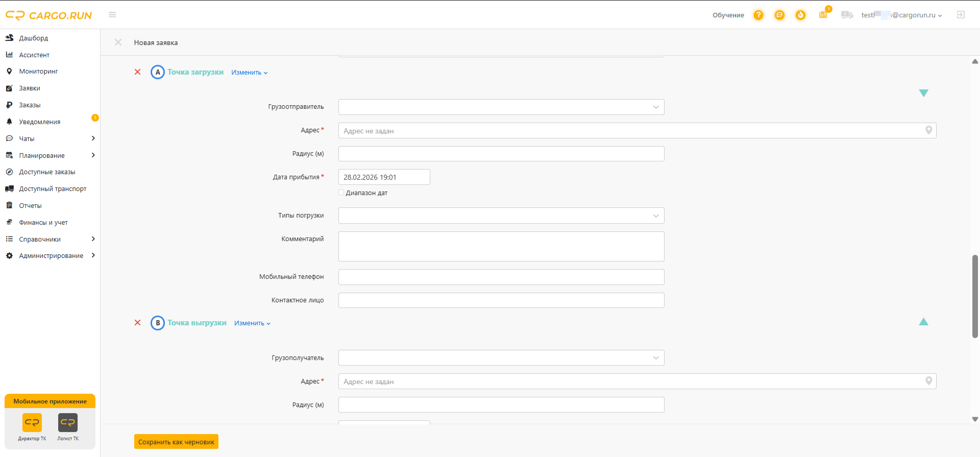Open the chat bubble icon in header
Viewport: 980px width, 457px height.
tap(779, 15)
